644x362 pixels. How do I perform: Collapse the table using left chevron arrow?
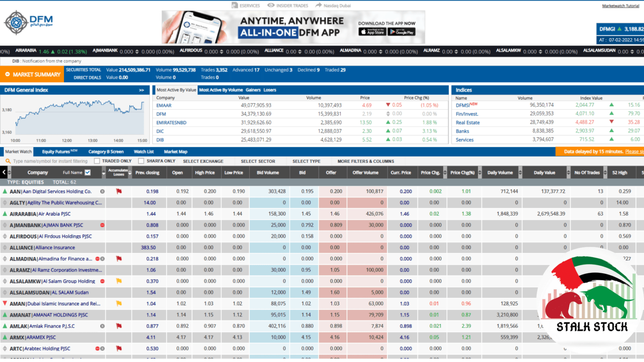pyautogui.click(x=4, y=173)
